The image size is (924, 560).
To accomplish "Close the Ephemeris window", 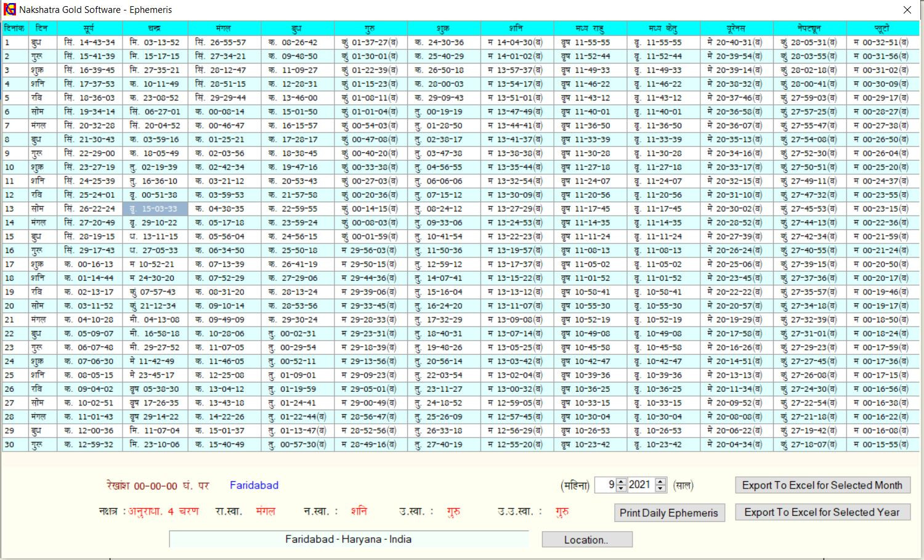I will [907, 10].
